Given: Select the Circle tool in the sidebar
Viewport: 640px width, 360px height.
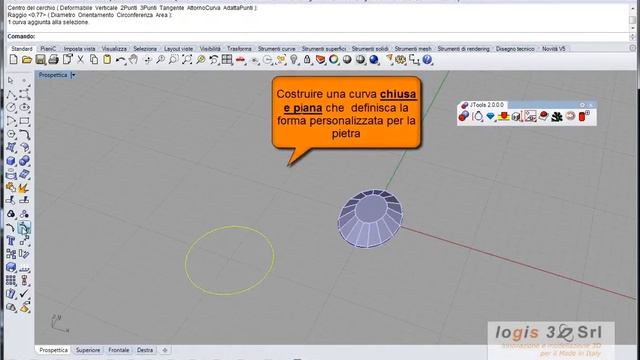Looking at the screenshot, I should tap(11, 108).
